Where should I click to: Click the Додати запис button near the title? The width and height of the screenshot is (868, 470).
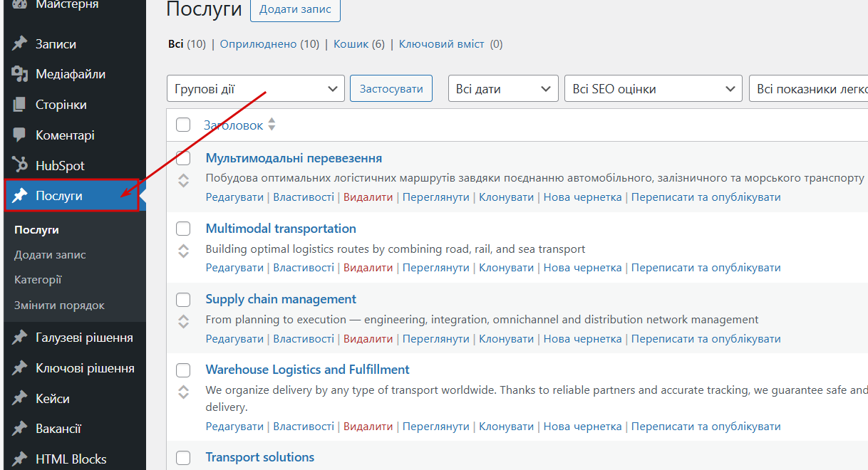coord(295,10)
